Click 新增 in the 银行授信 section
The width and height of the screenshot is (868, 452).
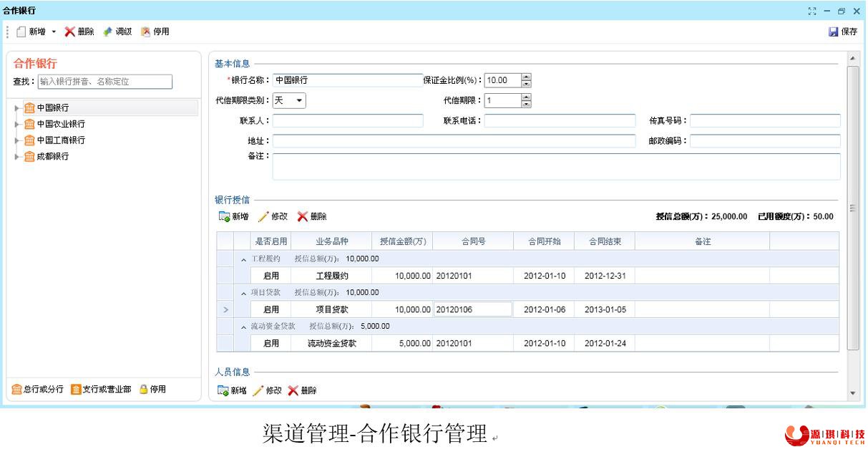coord(234,216)
